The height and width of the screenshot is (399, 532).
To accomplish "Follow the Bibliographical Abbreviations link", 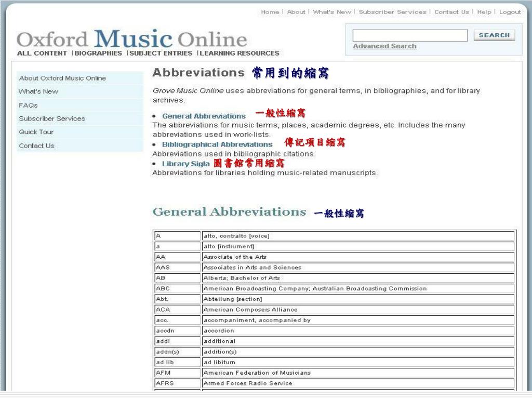I will 217,144.
